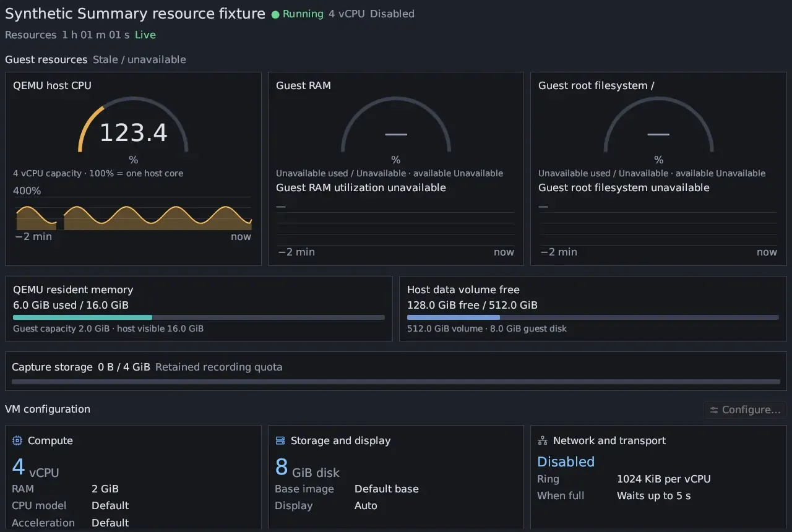
Task: Click the "1 h 01 m 01 s" uptime
Action: point(96,35)
